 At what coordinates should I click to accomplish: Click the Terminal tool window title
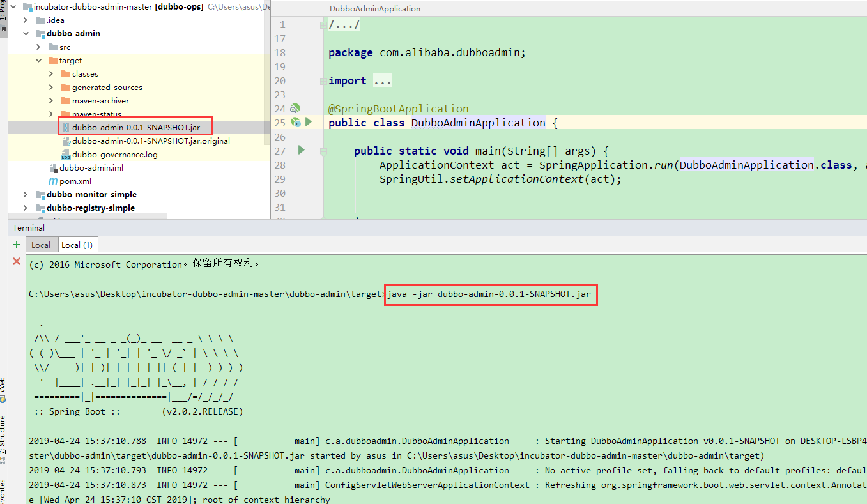(29, 228)
